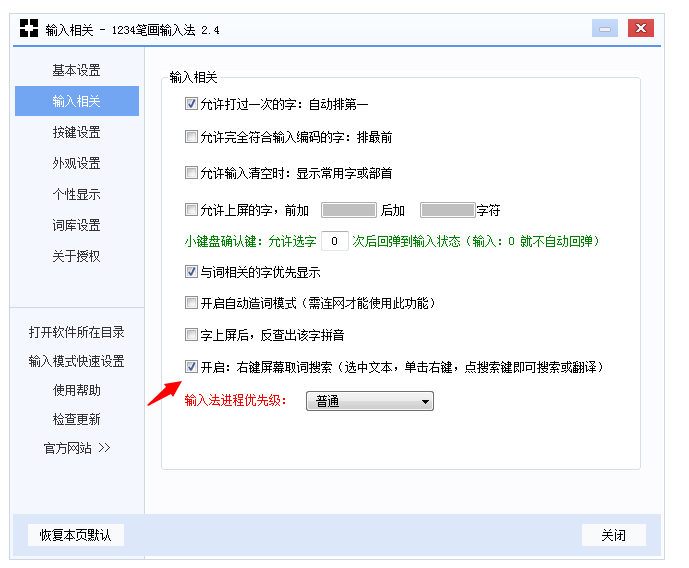
Task: Click 恢复本页默认 button
Action: [x=76, y=535]
